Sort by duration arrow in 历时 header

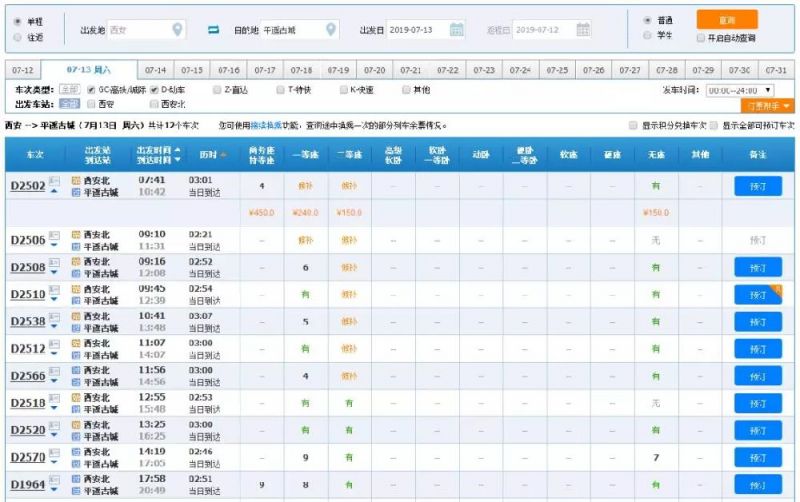tap(222, 155)
